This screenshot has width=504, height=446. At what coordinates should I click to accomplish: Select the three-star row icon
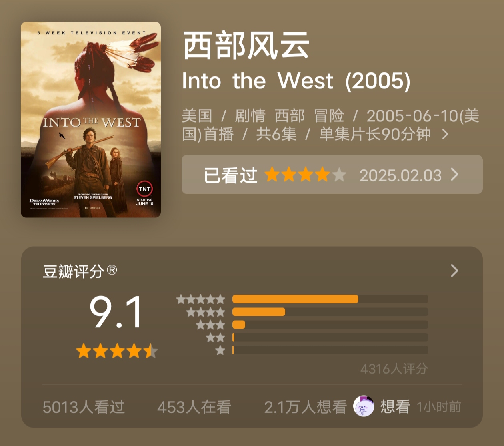pos(210,325)
